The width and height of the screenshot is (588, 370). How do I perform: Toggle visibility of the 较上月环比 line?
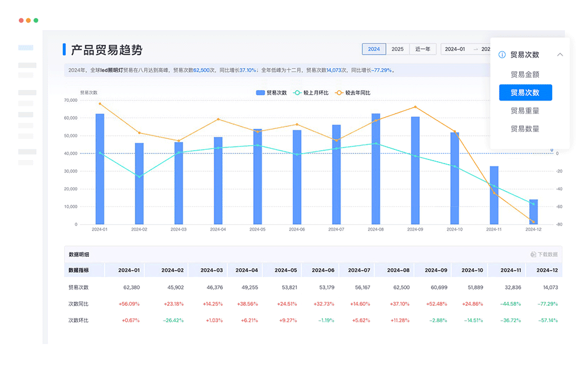(x=316, y=93)
